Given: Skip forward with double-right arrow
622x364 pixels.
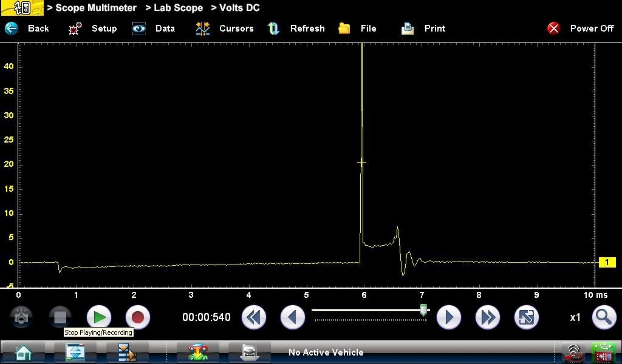Looking at the screenshot, I should pos(487,317).
